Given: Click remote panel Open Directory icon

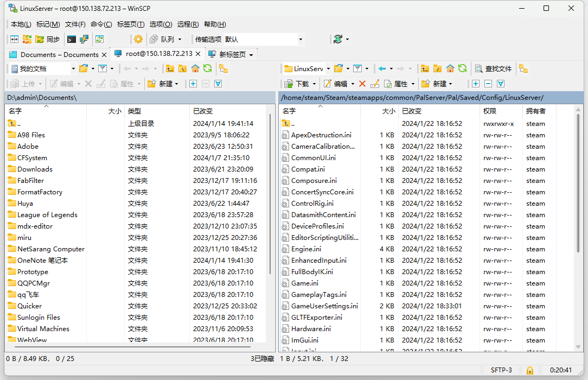Looking at the screenshot, I should pos(338,68).
